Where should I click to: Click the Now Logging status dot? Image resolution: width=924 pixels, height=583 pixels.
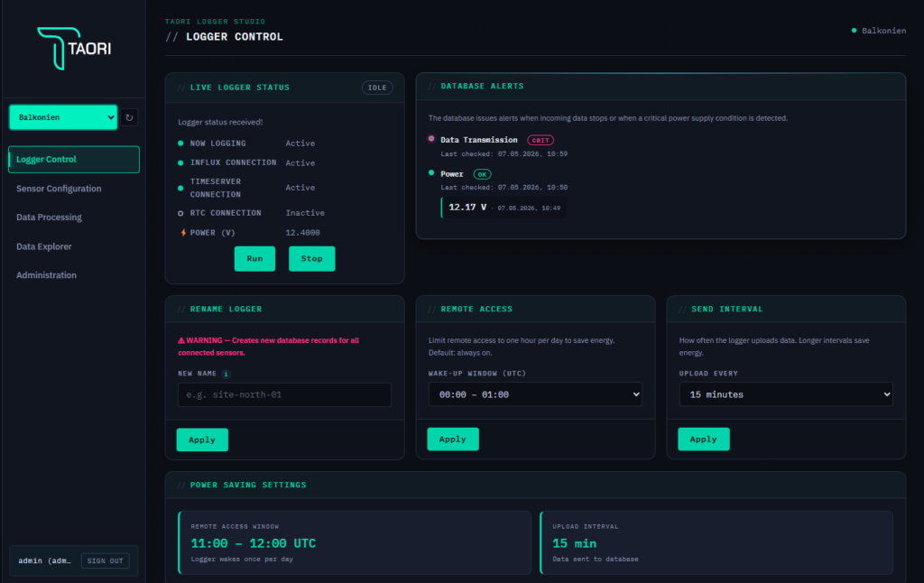tap(180, 143)
